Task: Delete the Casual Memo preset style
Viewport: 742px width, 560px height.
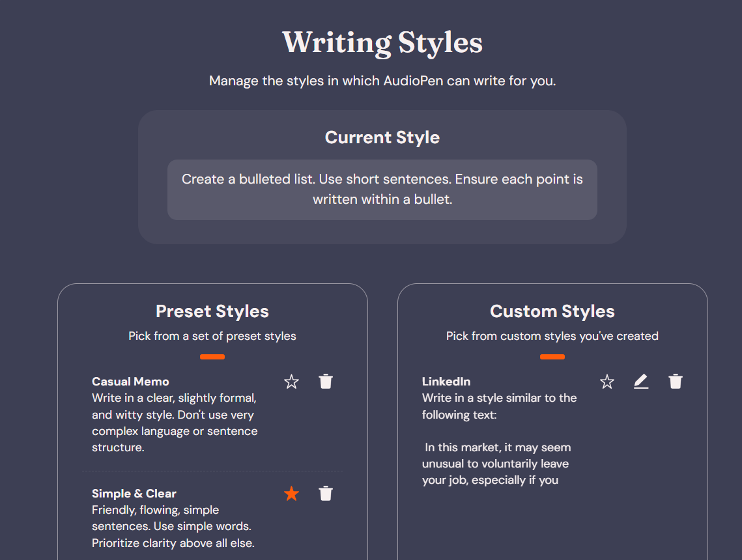Action: 326,381
